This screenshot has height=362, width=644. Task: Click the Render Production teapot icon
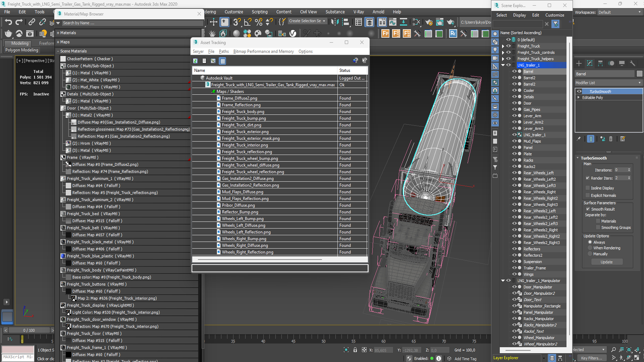450,22
